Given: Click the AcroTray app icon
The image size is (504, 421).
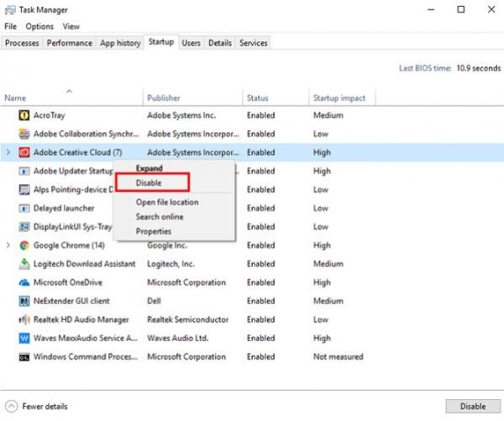Looking at the screenshot, I should [x=25, y=115].
